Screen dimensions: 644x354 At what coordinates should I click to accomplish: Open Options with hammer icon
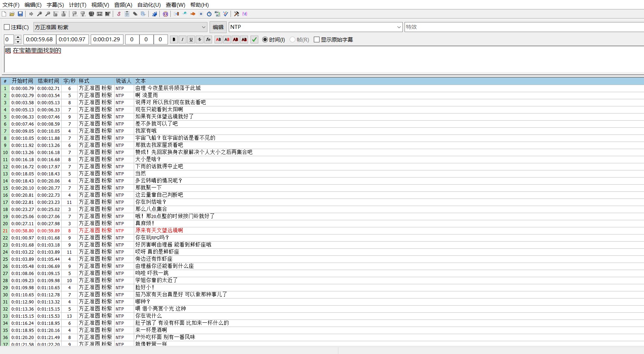click(x=237, y=14)
